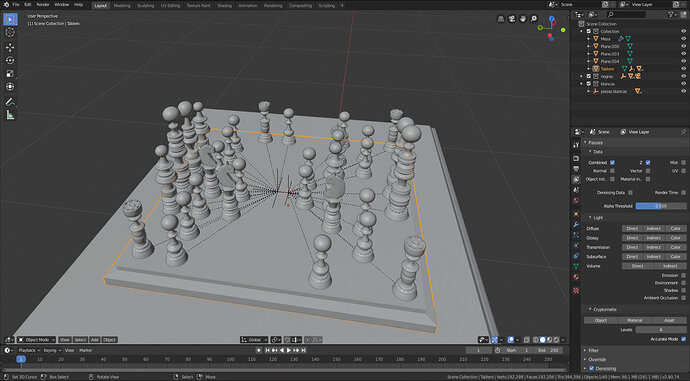Open the Texture properties checker tab

(576, 290)
